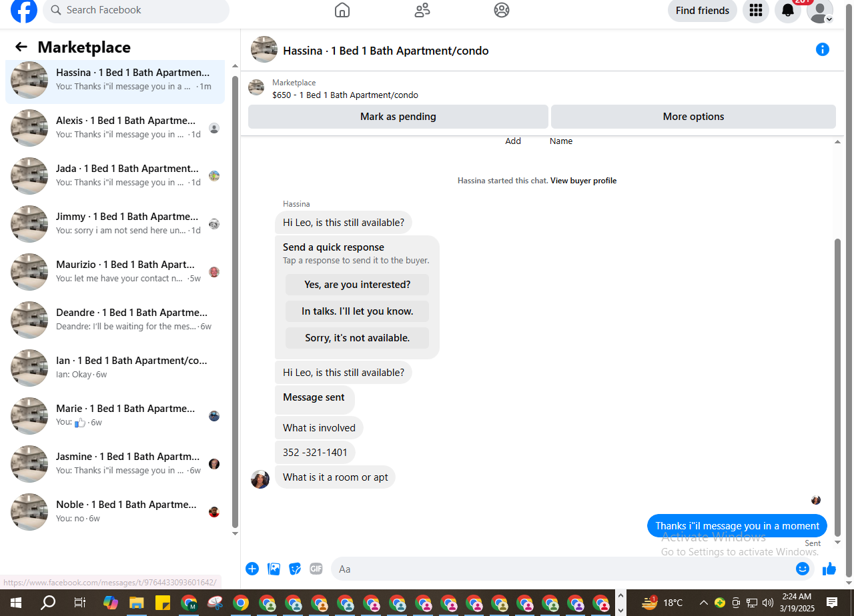Open the Alexis conversation
This screenshot has width=854, height=616.
click(115, 128)
